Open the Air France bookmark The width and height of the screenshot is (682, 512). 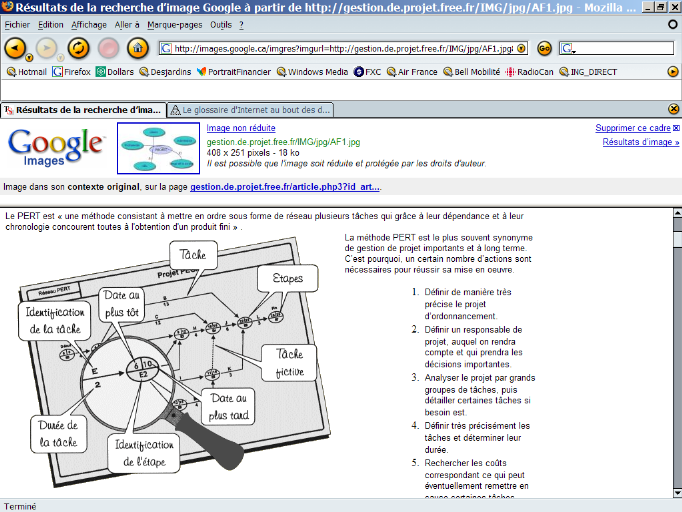point(410,72)
